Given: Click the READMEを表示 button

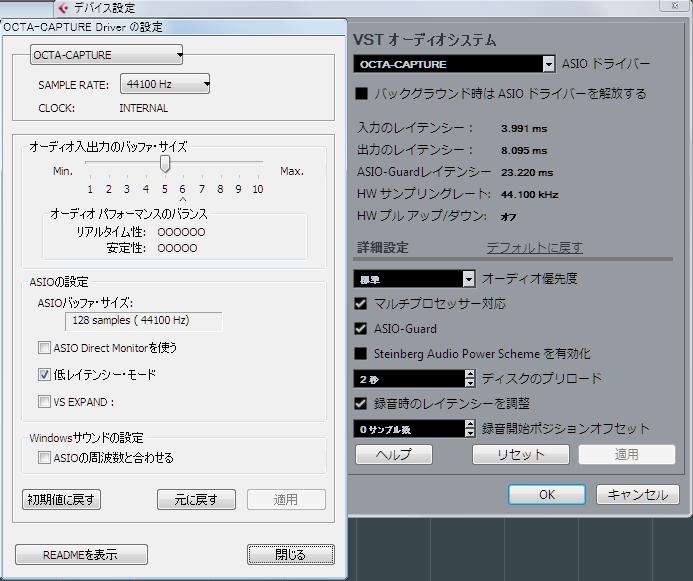Looking at the screenshot, I should point(81,554).
